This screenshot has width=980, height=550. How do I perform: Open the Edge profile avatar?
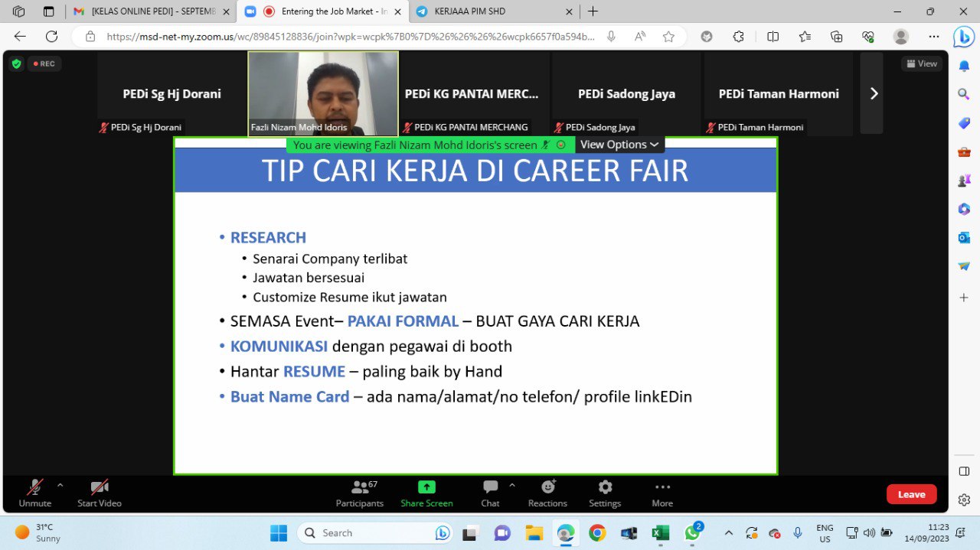[x=901, y=36]
